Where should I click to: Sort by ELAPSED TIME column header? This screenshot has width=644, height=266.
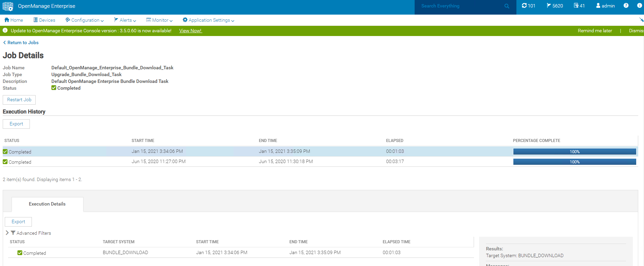tap(396, 242)
